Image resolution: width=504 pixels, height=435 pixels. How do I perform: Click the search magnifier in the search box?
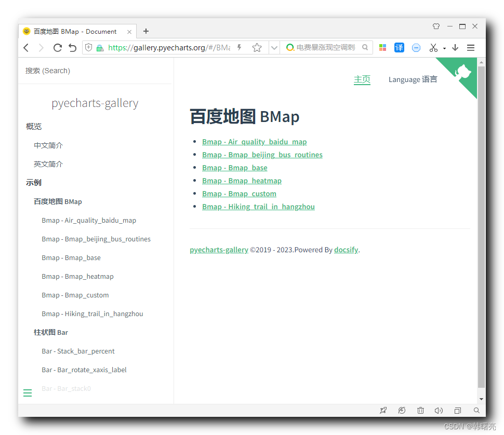click(365, 47)
